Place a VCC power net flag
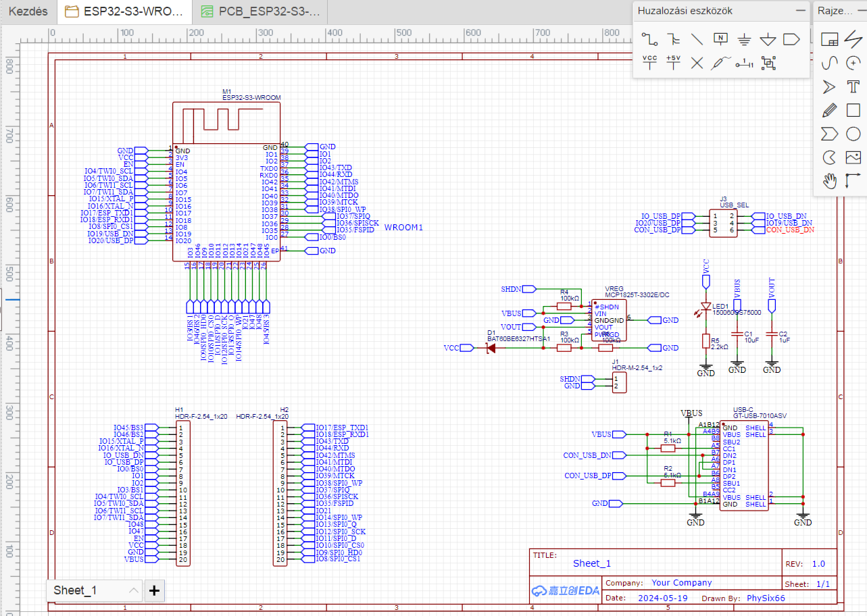 pyautogui.click(x=649, y=63)
